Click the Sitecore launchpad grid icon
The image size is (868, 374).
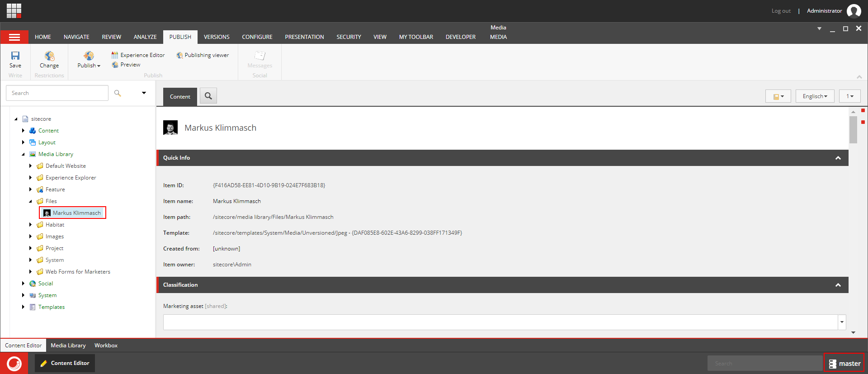(14, 11)
